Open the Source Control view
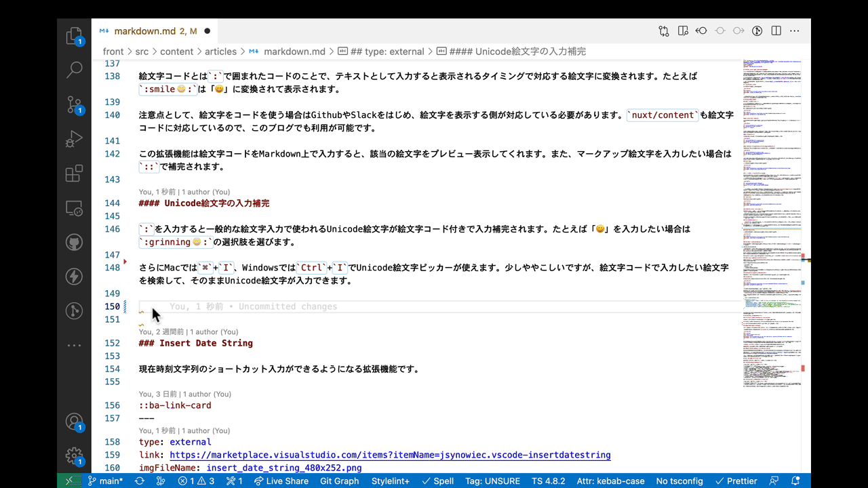 coord(74,103)
